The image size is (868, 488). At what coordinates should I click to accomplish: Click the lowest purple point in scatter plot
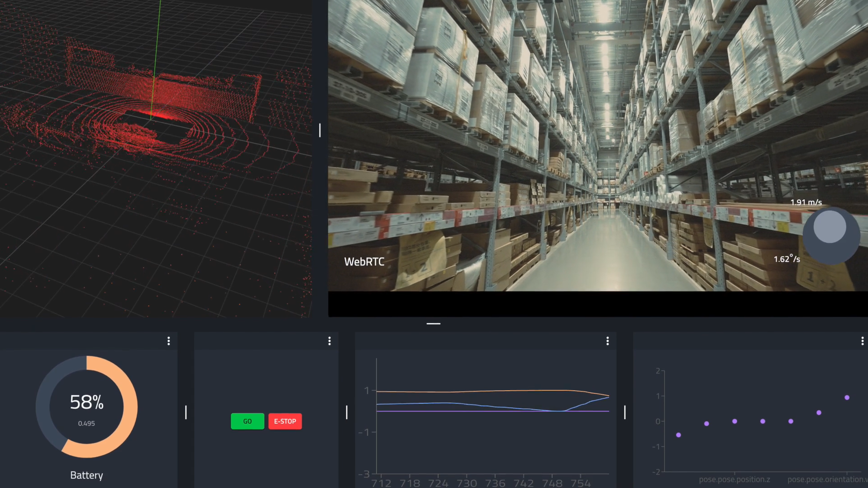tap(678, 435)
